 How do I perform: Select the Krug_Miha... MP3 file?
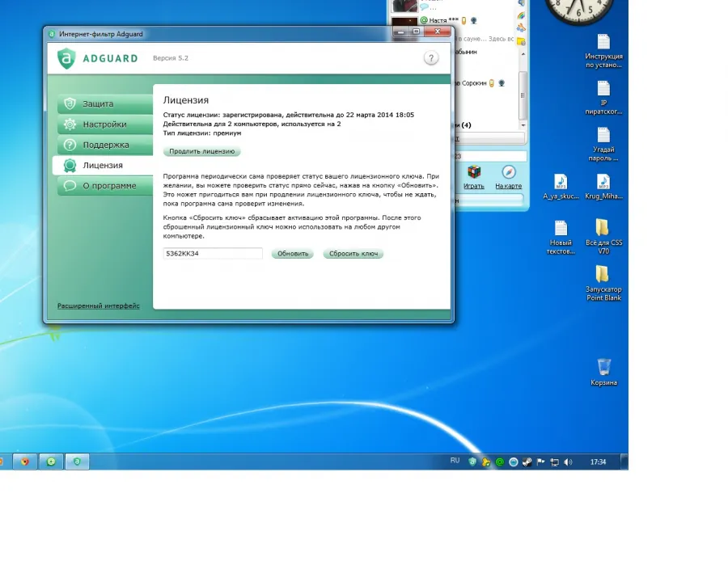coord(603,187)
